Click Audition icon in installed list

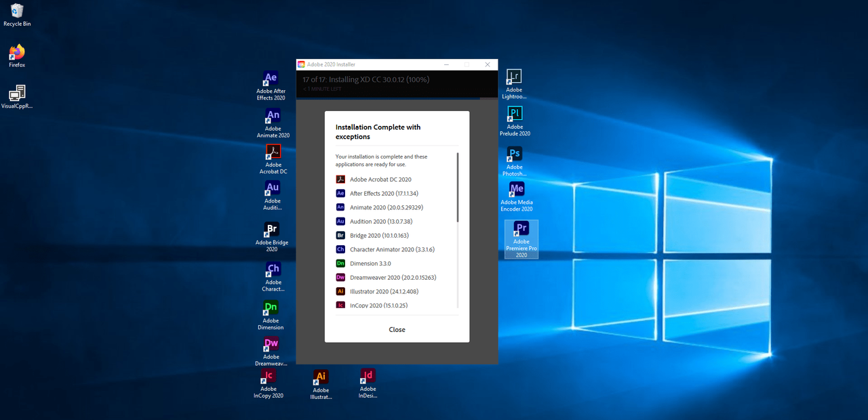(x=340, y=222)
